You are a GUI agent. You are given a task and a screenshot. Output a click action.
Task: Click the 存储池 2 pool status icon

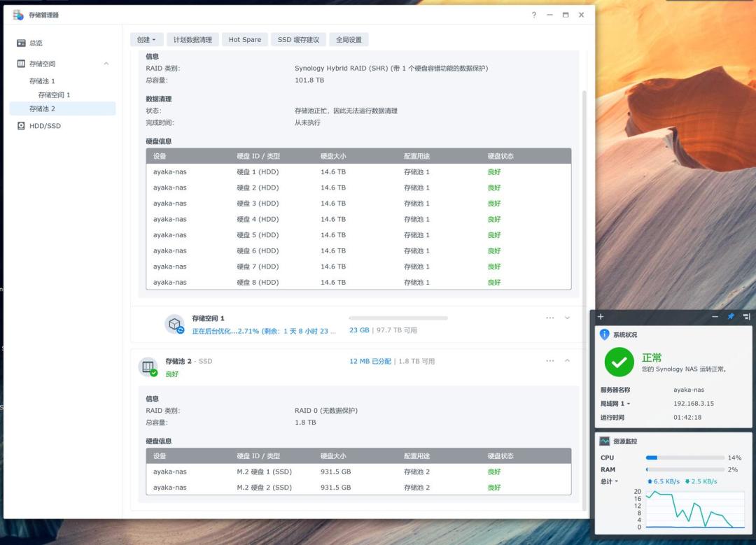[x=148, y=367]
